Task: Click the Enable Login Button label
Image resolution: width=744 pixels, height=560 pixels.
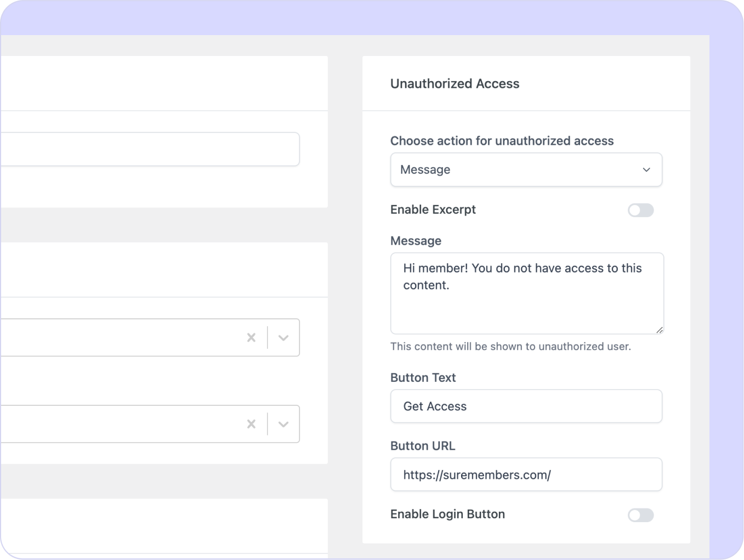Action: coord(447,514)
